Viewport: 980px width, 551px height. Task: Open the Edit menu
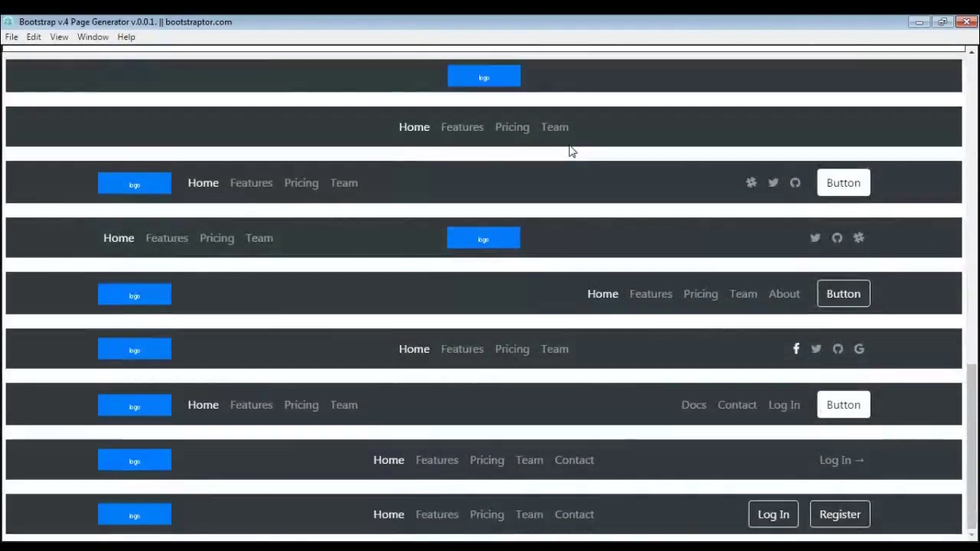point(34,37)
